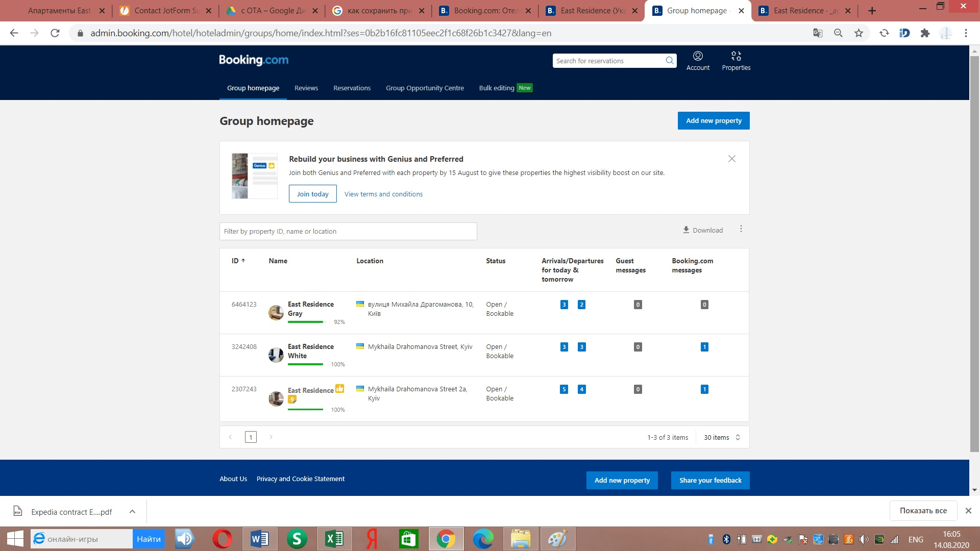Focus the property filter input field
Image resolution: width=980 pixels, height=551 pixels.
coord(348,231)
